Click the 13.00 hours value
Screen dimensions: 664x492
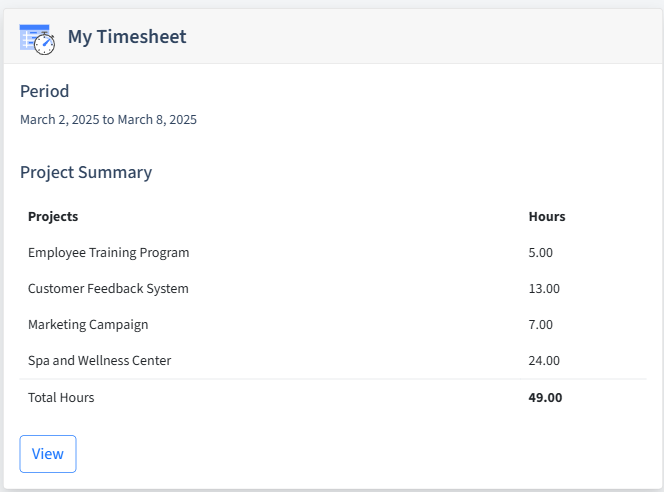point(544,289)
